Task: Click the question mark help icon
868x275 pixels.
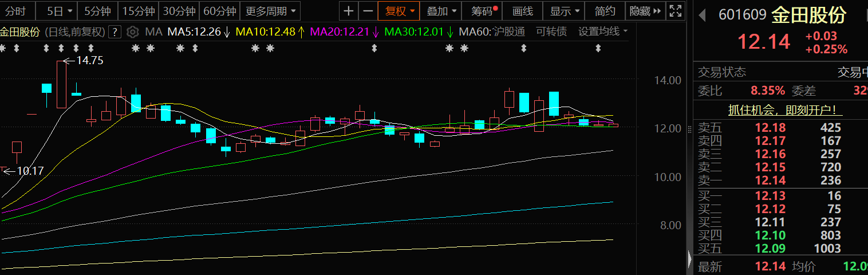Action: point(115,32)
